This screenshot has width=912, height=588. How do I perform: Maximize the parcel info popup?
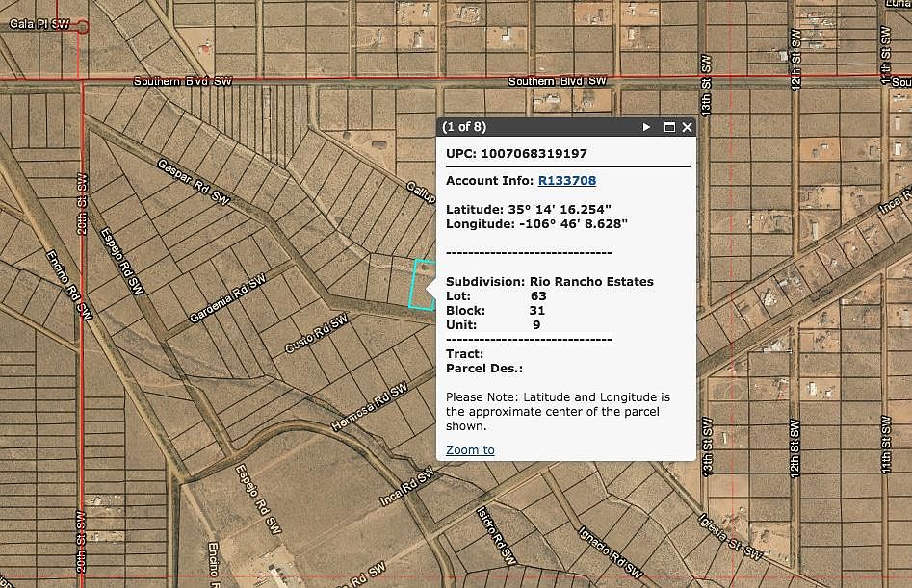click(x=669, y=127)
